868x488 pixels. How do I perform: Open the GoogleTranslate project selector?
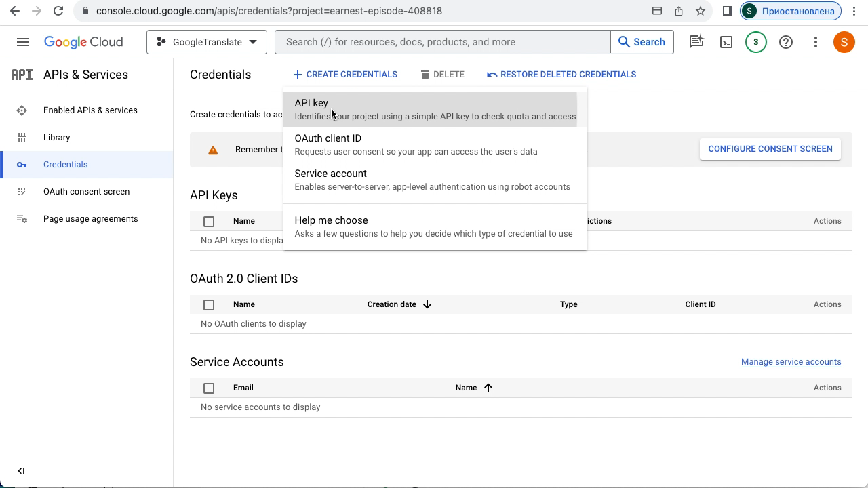point(207,42)
